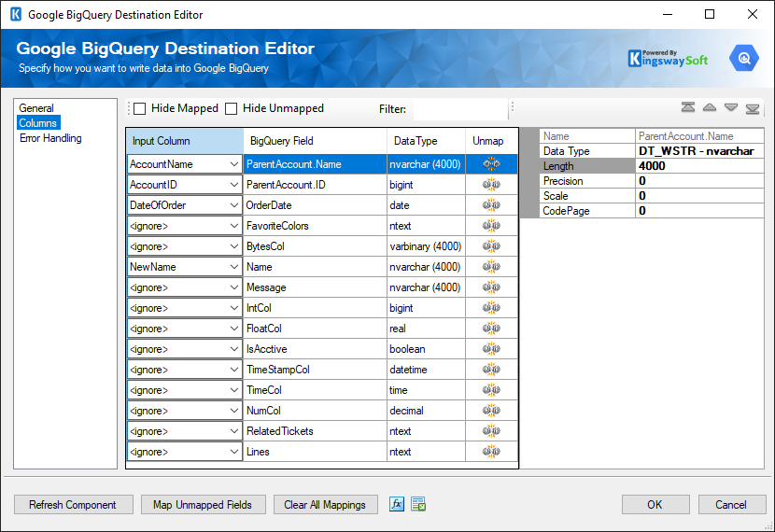Open the fx expression editor
This screenshot has height=532, width=775.
(x=397, y=504)
